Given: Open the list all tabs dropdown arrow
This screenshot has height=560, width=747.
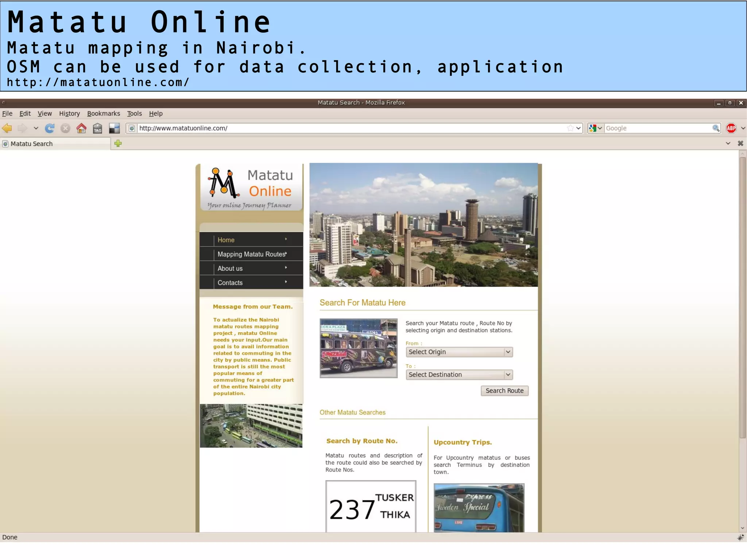Looking at the screenshot, I should pyautogui.click(x=728, y=143).
